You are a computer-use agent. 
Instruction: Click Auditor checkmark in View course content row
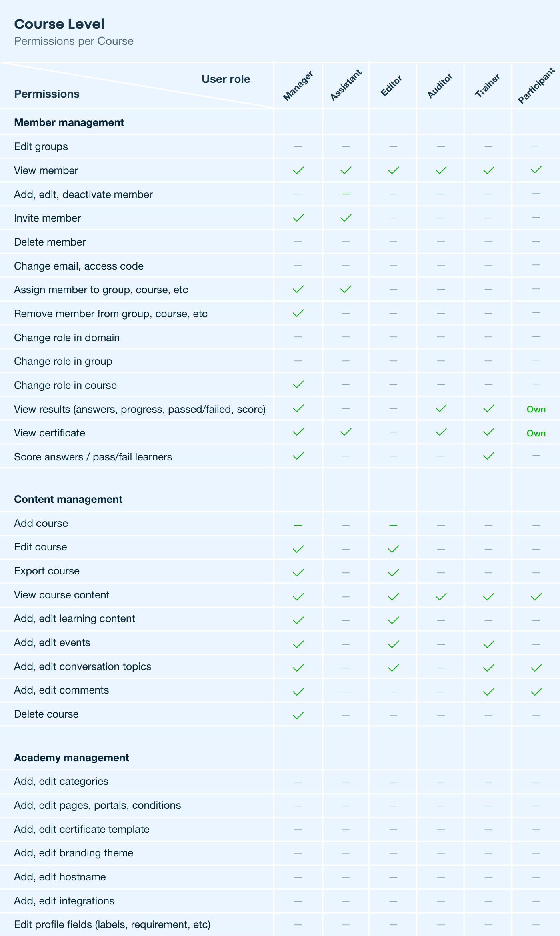[x=441, y=596]
